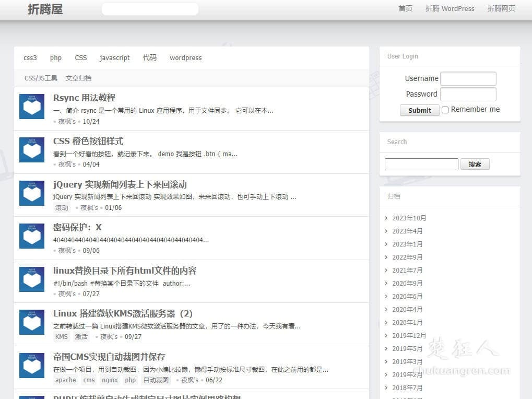Select the css3 tag
532x399 pixels.
30,57
